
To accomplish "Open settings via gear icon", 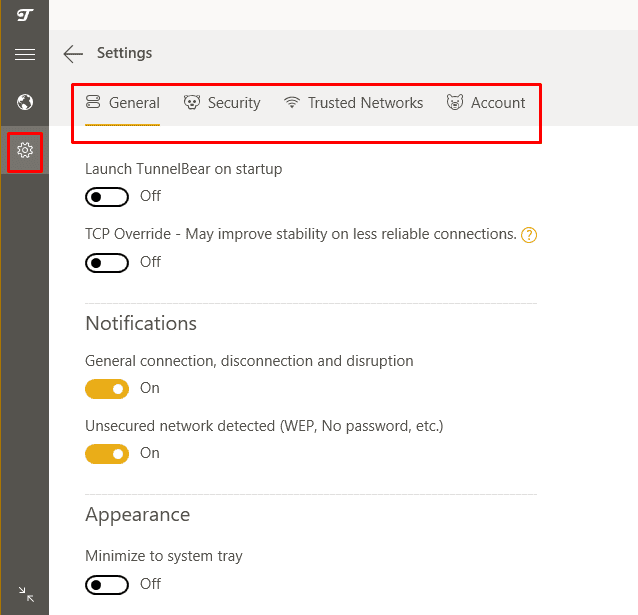I will tap(25, 150).
